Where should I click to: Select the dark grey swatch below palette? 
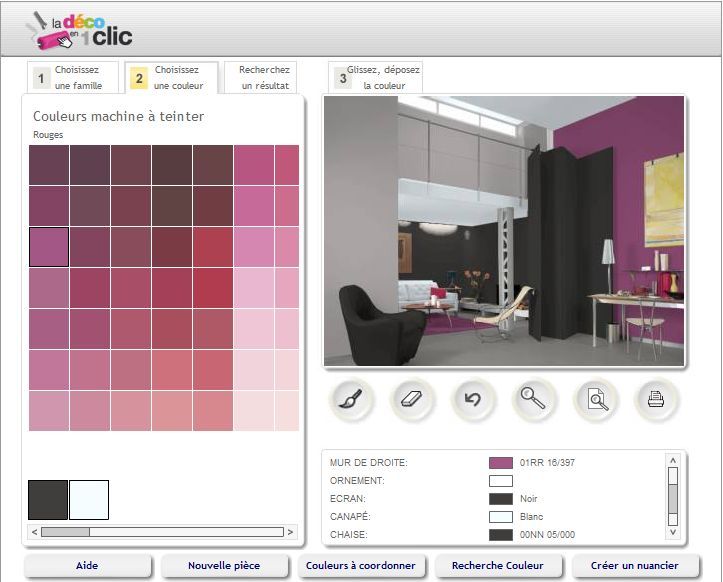[48, 500]
